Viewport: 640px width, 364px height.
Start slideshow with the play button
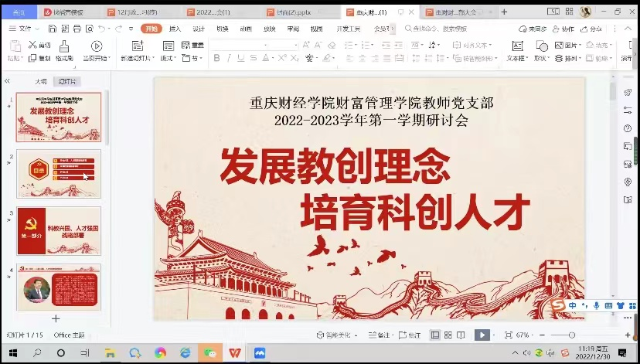(x=482, y=335)
